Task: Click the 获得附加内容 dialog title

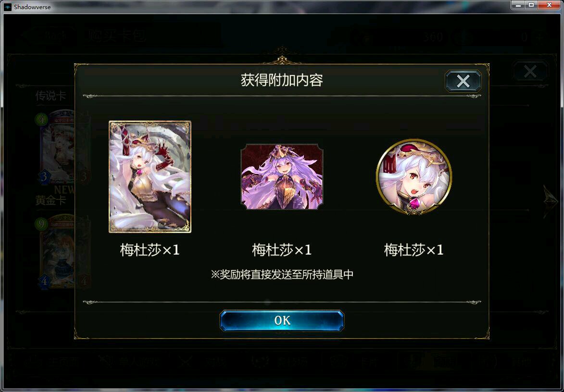Action: pos(282,80)
